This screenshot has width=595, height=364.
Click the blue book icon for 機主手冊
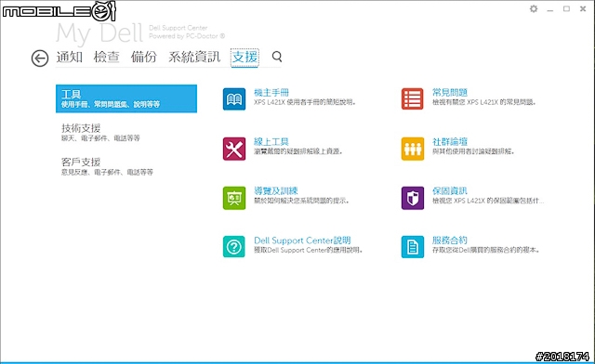pyautogui.click(x=234, y=99)
